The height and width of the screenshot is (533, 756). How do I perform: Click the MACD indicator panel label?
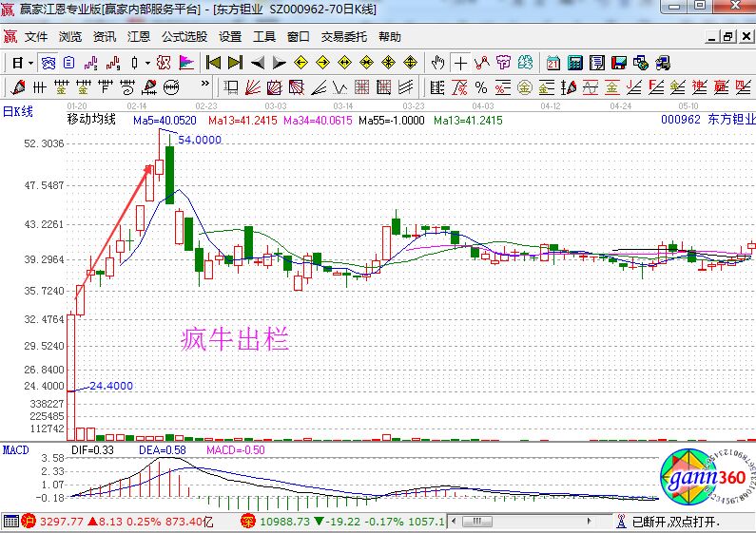[15, 448]
